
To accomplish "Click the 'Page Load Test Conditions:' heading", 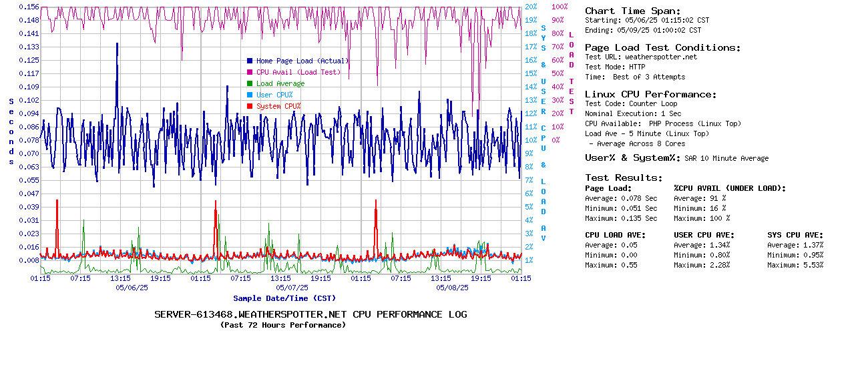I will coord(662,47).
